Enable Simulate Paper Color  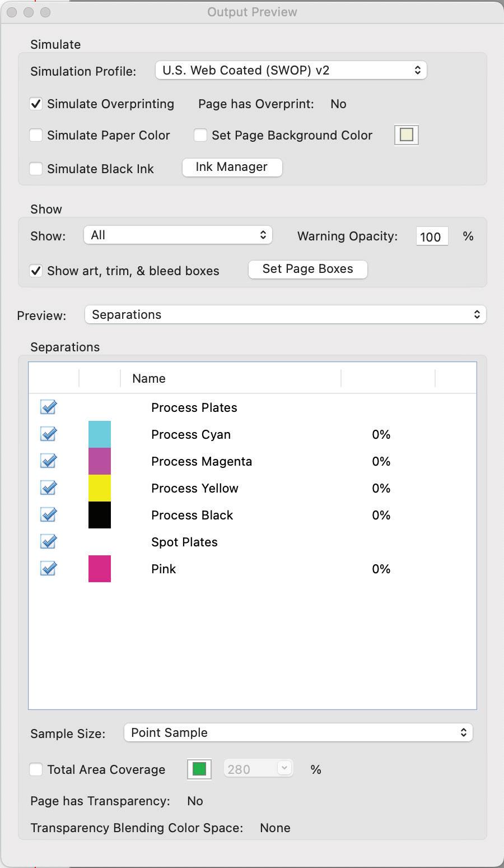tap(36, 135)
